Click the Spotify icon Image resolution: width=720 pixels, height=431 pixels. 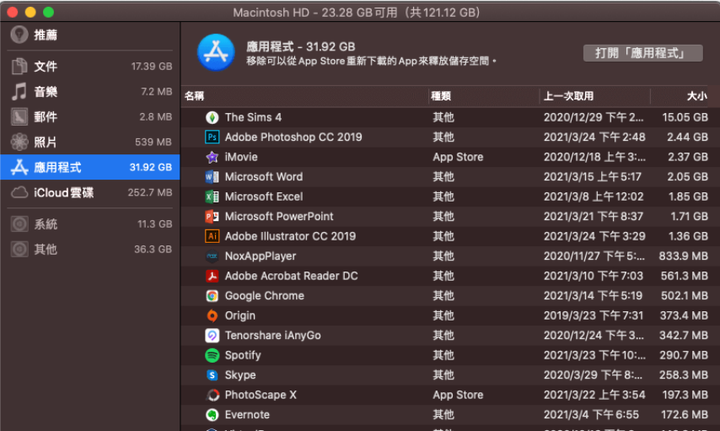[x=212, y=355]
